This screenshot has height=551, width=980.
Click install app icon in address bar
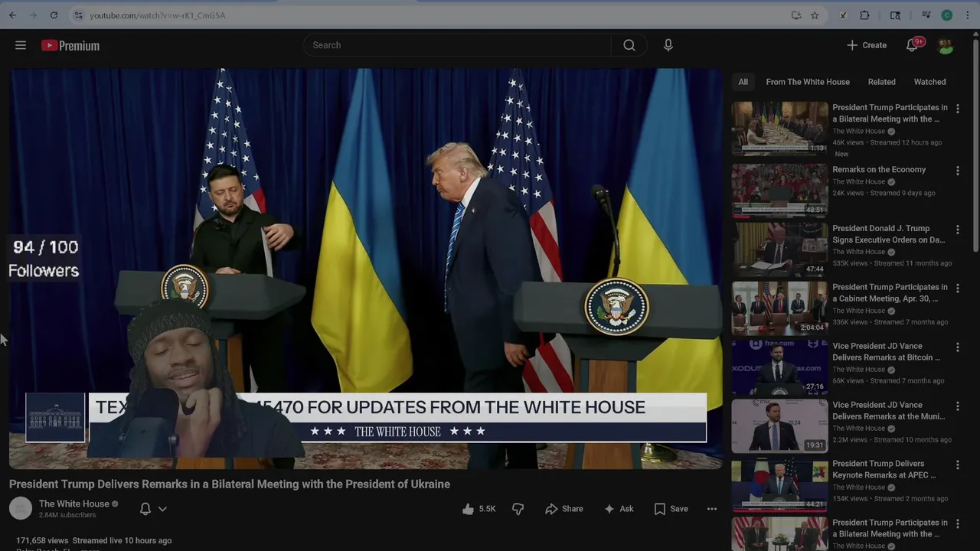tap(796, 15)
